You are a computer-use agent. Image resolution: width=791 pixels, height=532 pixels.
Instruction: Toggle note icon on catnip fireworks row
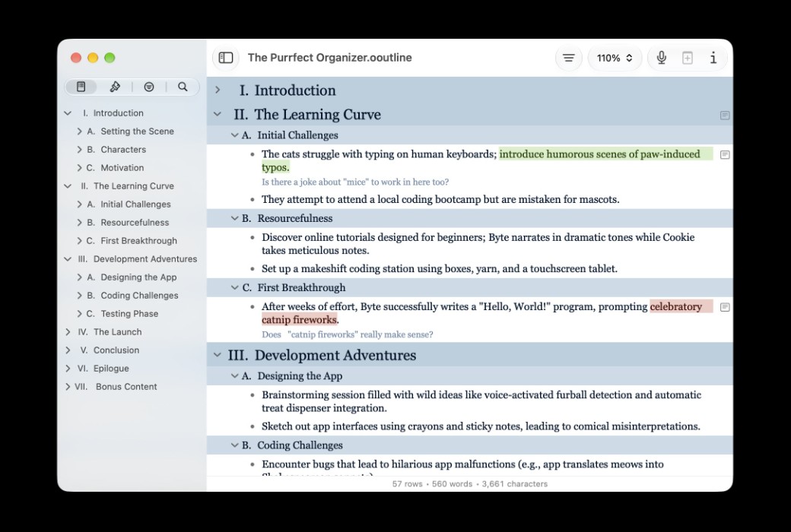tap(724, 307)
